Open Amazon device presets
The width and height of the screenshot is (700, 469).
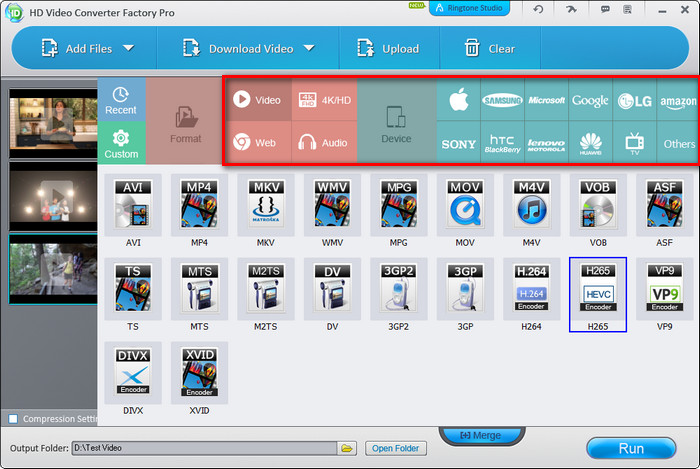coord(678,100)
